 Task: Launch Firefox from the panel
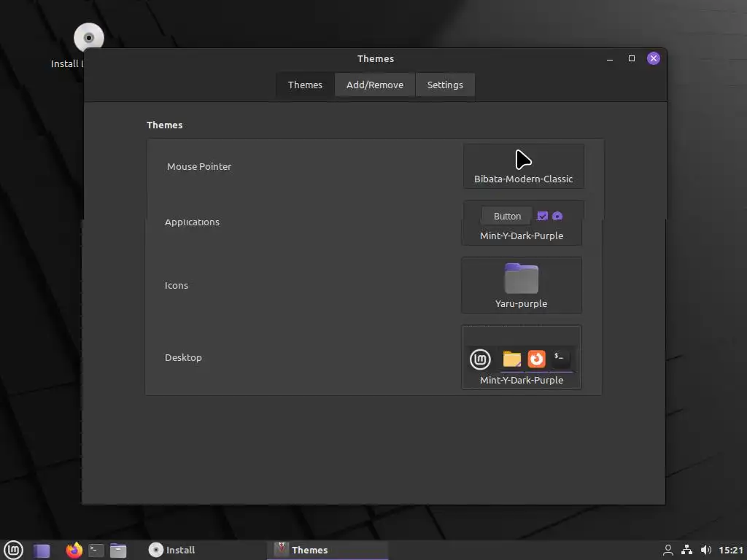click(74, 550)
